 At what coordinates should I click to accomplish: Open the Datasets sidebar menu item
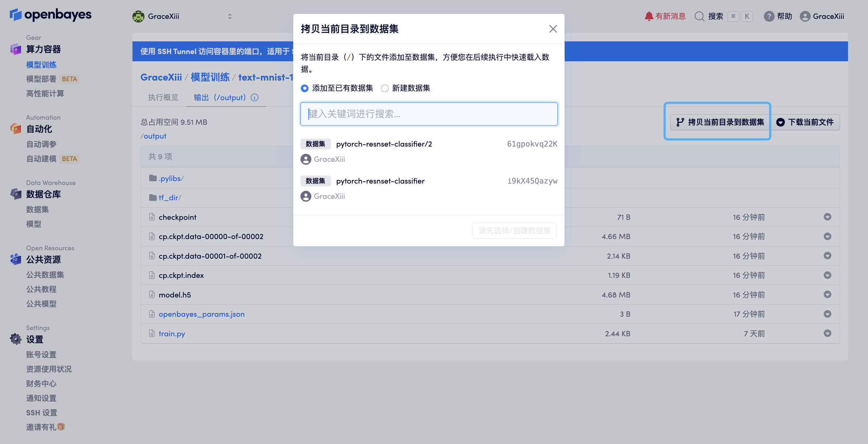click(x=37, y=209)
